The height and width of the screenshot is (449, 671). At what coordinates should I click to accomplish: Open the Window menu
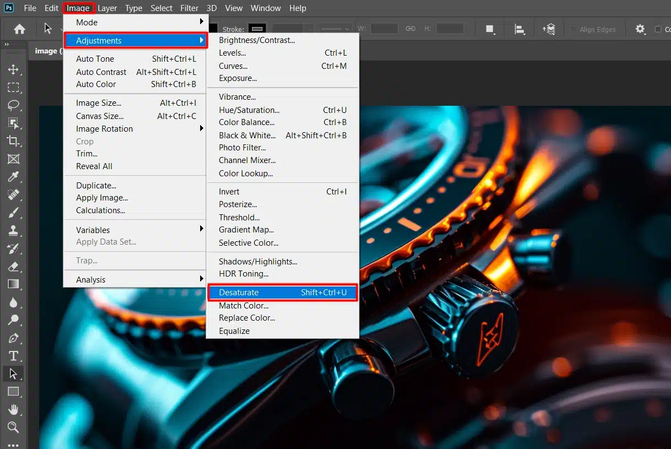[265, 8]
